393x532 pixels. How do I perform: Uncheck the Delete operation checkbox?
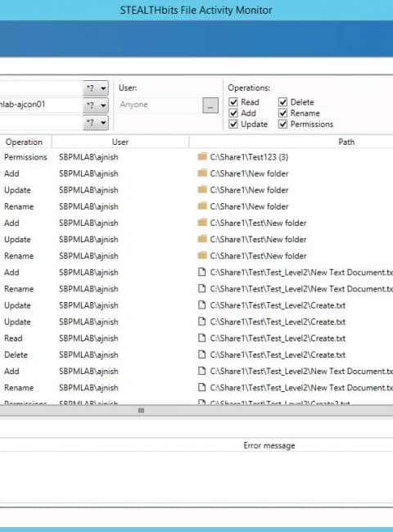[x=282, y=101]
